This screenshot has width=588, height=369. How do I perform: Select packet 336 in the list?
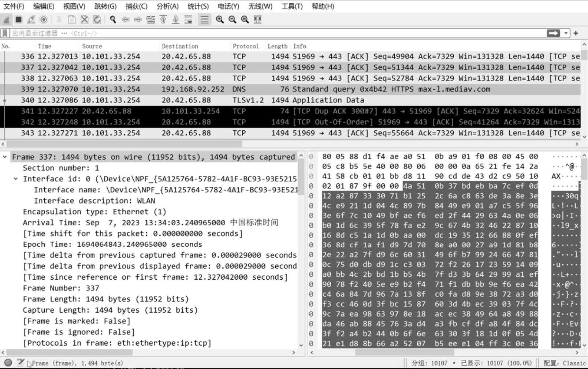[x=290, y=56]
